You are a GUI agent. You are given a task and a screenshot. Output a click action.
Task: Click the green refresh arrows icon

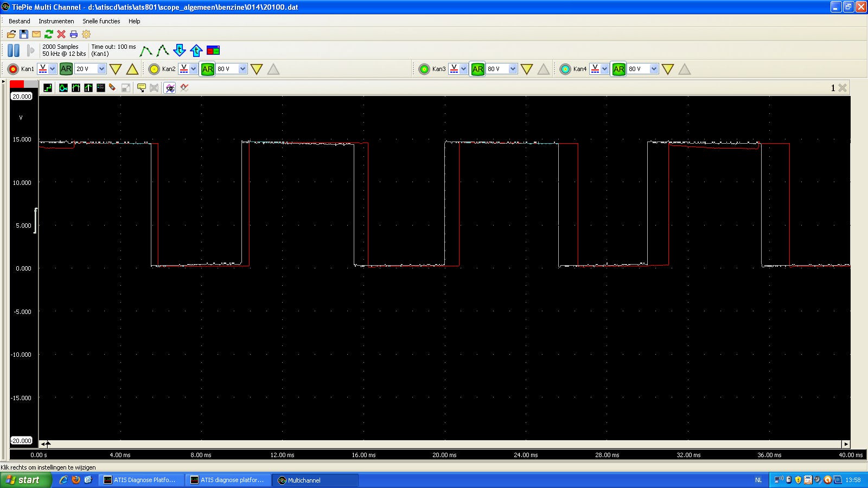click(x=49, y=34)
